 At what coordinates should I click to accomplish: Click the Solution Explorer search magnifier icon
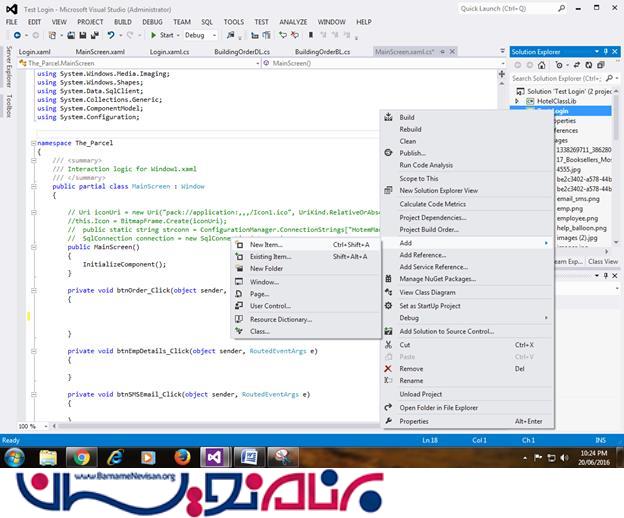click(x=609, y=78)
